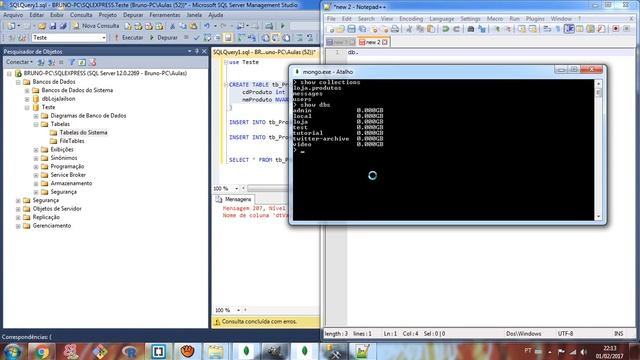Click Save All icon in SSMS toolbar
Screen dimensions: 640x360
point(63,26)
